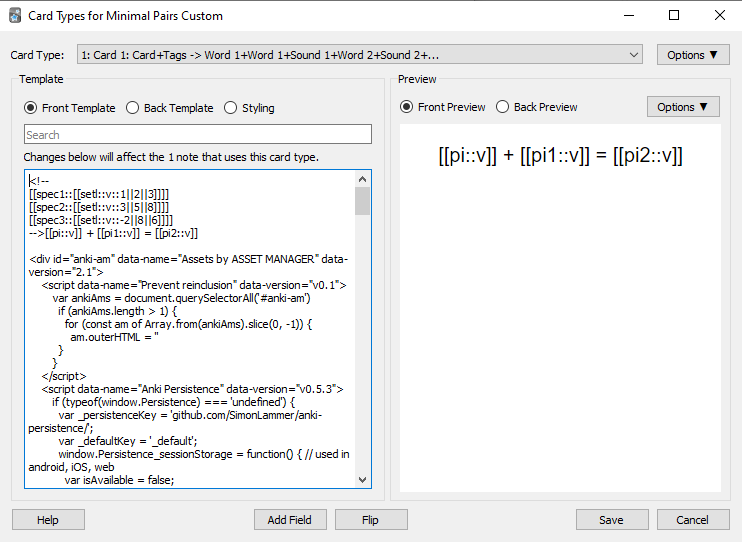Viewport: 742px width, 542px height.
Task: Cancel the card type editing
Action: 693,520
